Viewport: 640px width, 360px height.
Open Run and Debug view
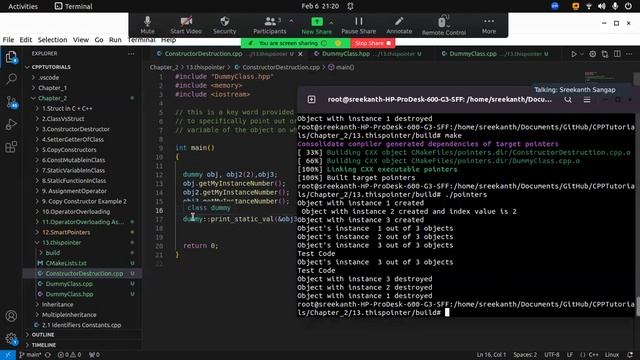coord(11,124)
